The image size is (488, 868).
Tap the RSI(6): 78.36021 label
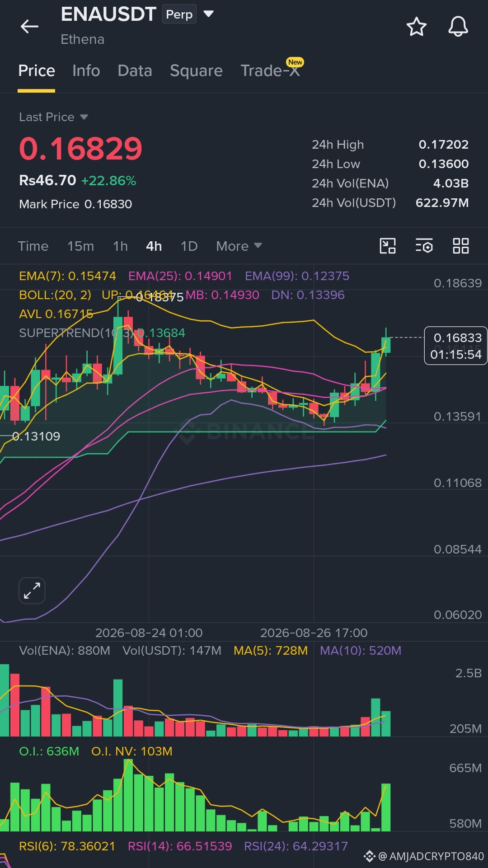(67, 846)
